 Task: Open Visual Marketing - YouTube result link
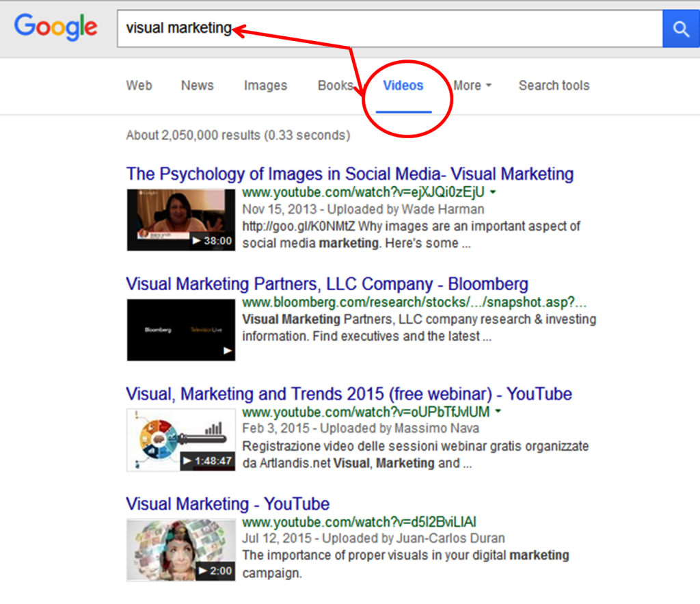pyautogui.click(x=228, y=504)
